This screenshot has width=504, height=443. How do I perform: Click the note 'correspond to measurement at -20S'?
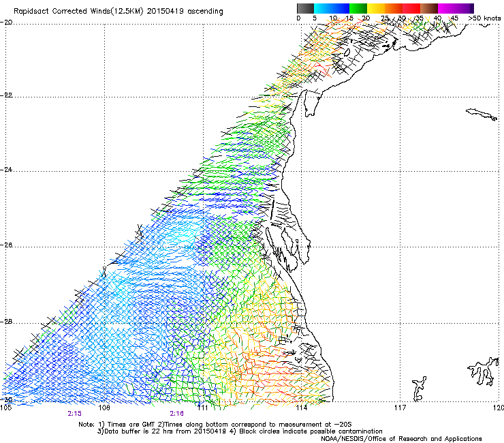tap(292, 425)
